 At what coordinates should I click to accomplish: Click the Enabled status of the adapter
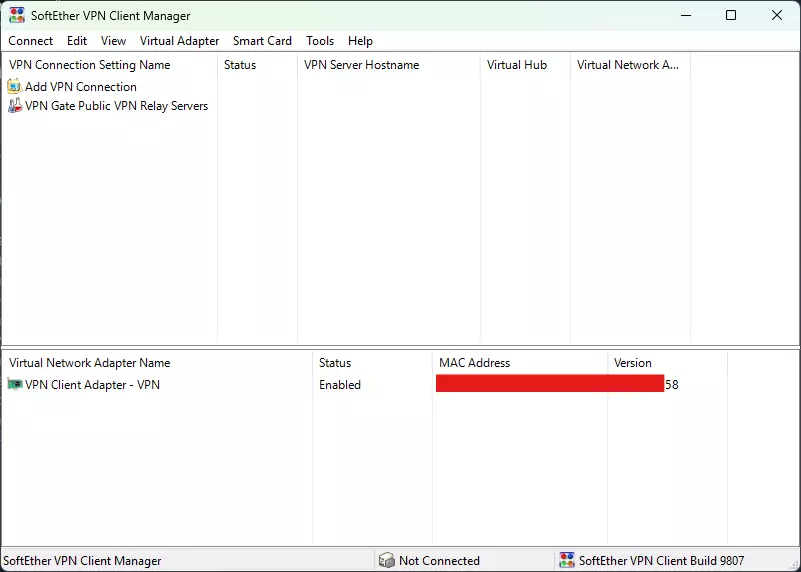pyautogui.click(x=340, y=385)
